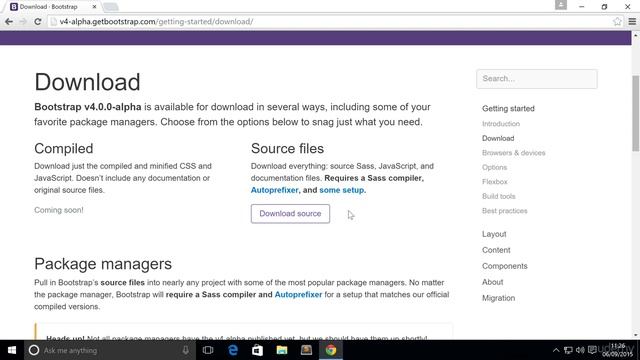
Task: Click the Cortana microphone icon
Action: (186, 350)
